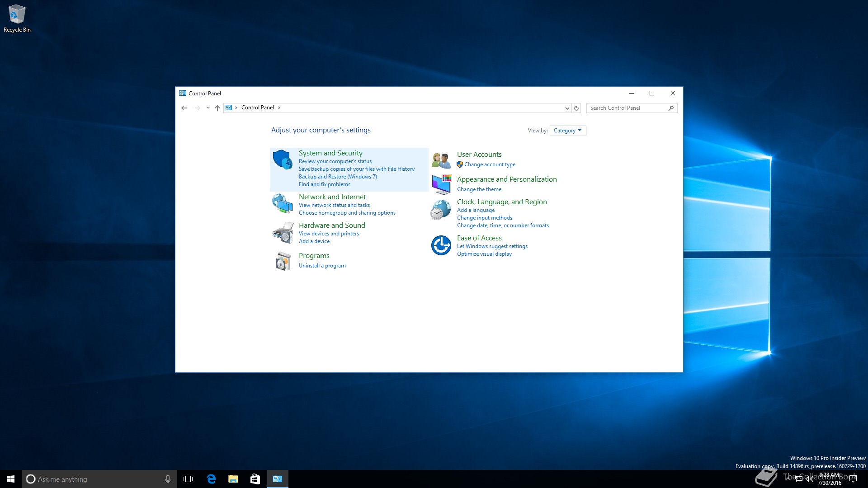This screenshot has height=488, width=868.
Task: Refresh the Control Panel address bar
Action: (576, 108)
